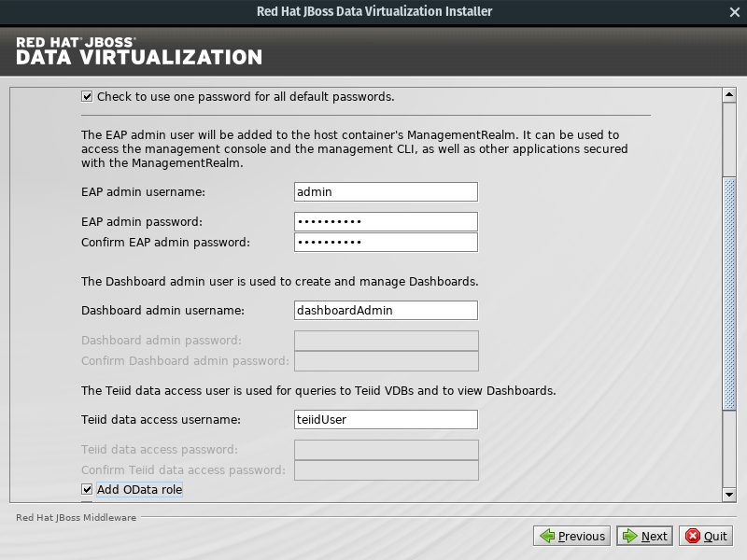Click the Confirm EAP admin password field
Viewport: 747px width, 560px height.
click(386, 243)
